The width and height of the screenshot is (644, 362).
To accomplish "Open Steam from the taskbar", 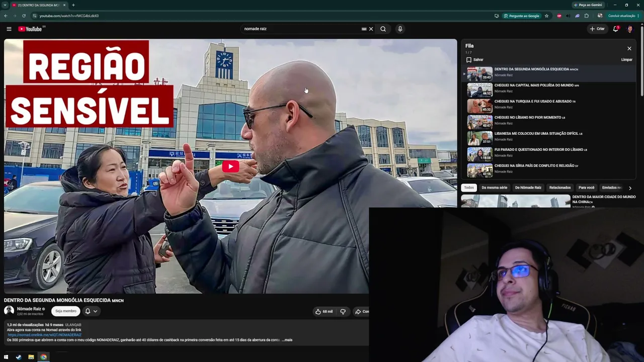I will (x=19, y=357).
